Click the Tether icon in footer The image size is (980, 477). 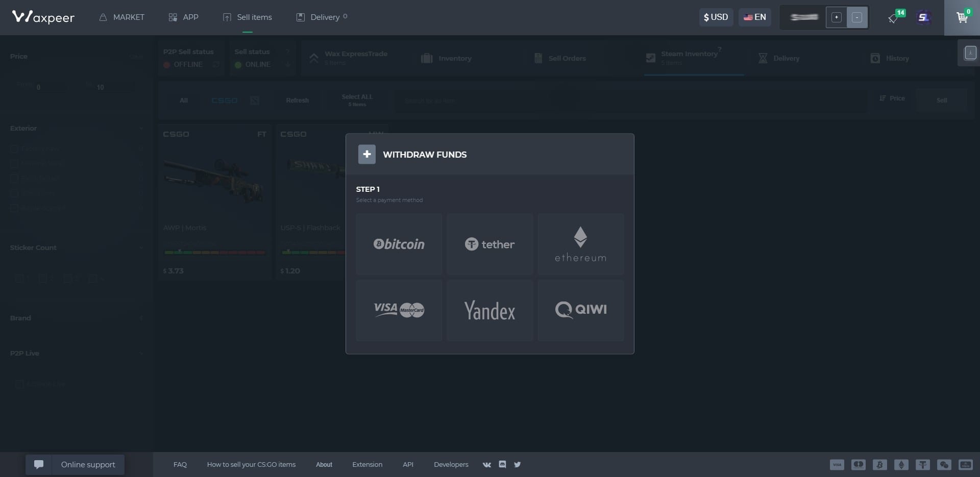(x=923, y=465)
